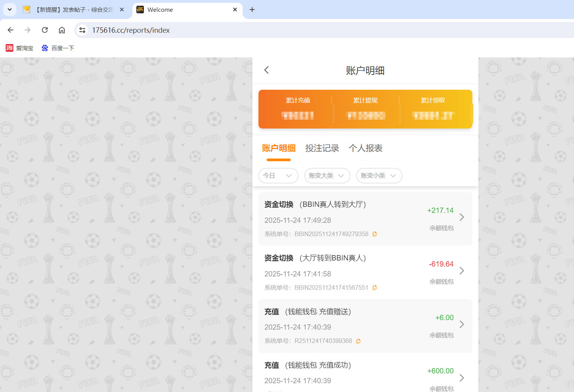Switch to the 个人报表 tab
Image resolution: width=574 pixels, height=392 pixels.
click(x=365, y=148)
